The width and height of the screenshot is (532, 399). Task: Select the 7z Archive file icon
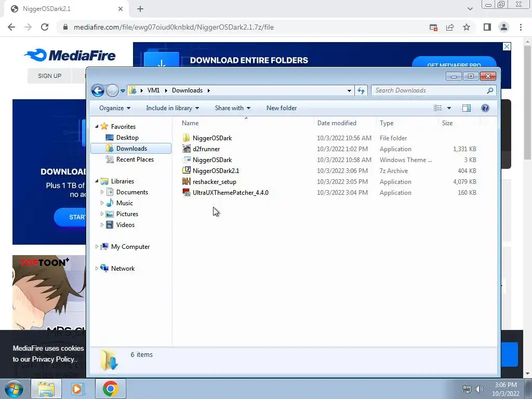[187, 170]
